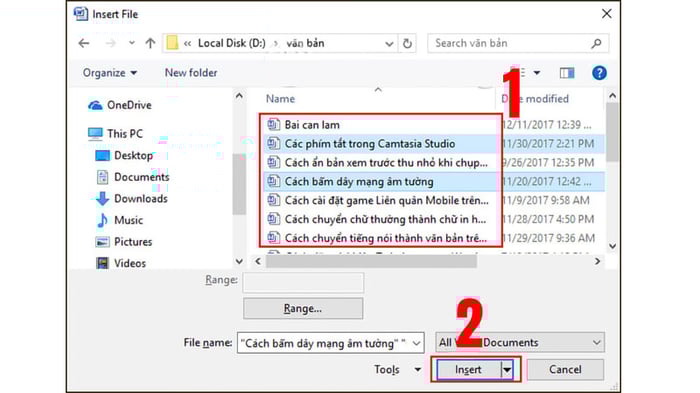Click the Pictures icon
Screen dimensions: 700x393
(x=102, y=242)
